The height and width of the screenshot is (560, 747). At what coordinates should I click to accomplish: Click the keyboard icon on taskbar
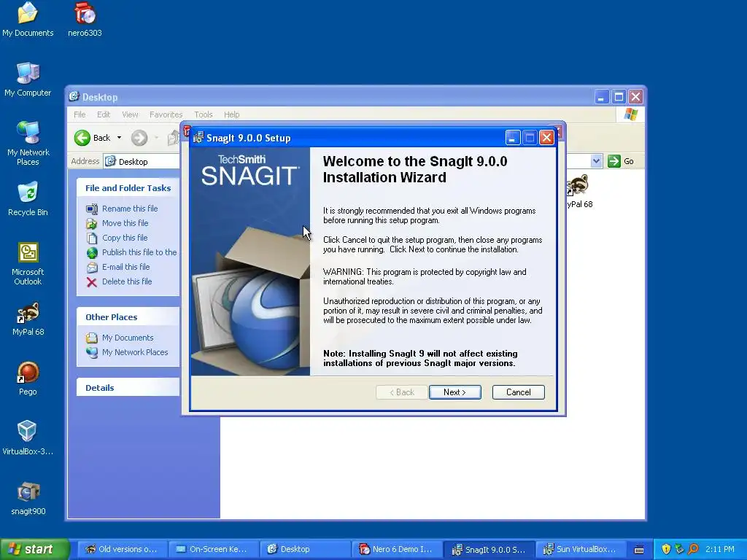(639, 550)
